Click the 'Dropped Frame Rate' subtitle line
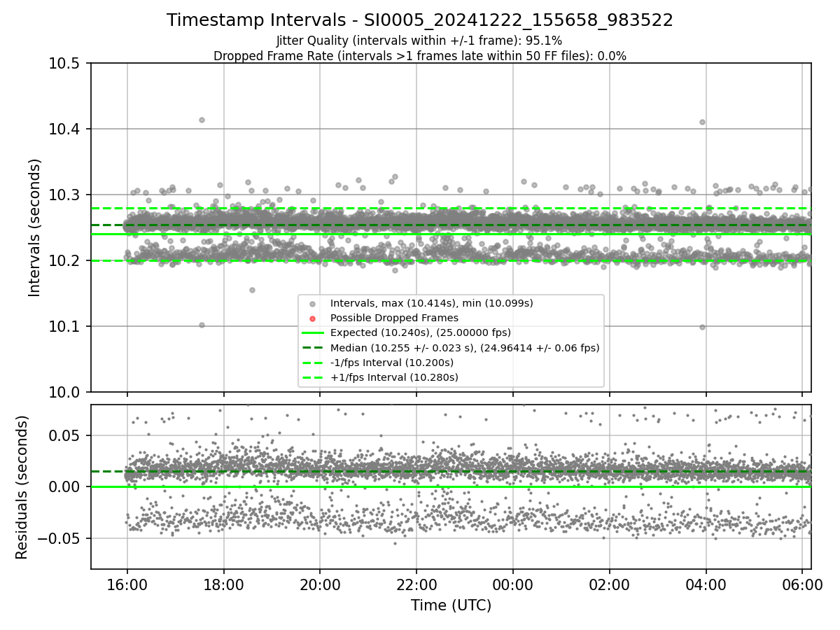 click(420, 56)
